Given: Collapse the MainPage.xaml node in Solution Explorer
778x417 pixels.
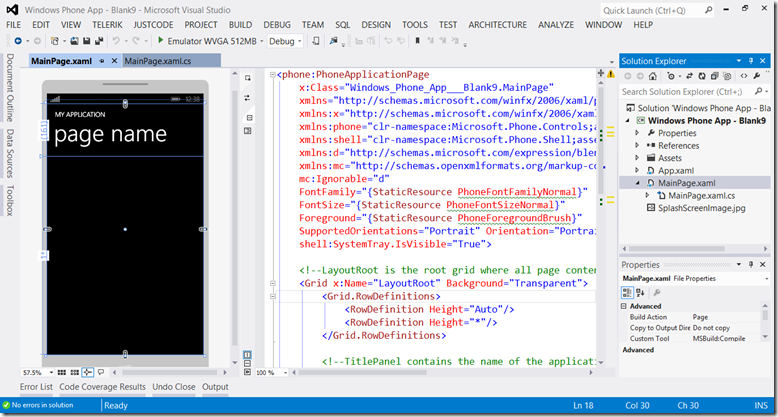Looking at the screenshot, I should (x=638, y=183).
